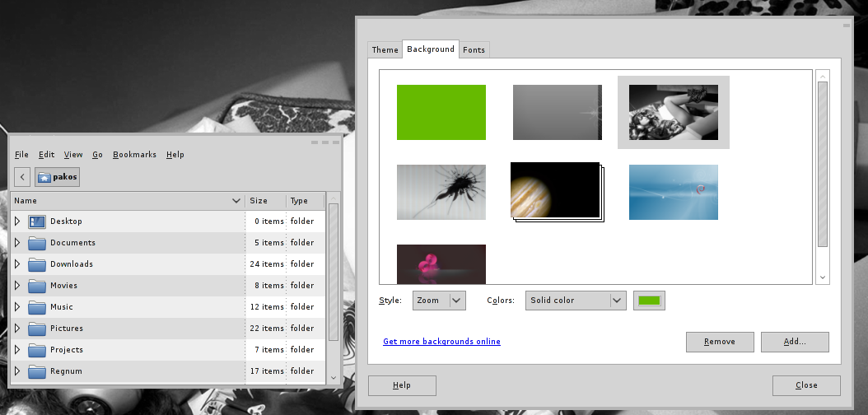Click the file list scrollbar handle
The image size is (868, 415).
334,272
